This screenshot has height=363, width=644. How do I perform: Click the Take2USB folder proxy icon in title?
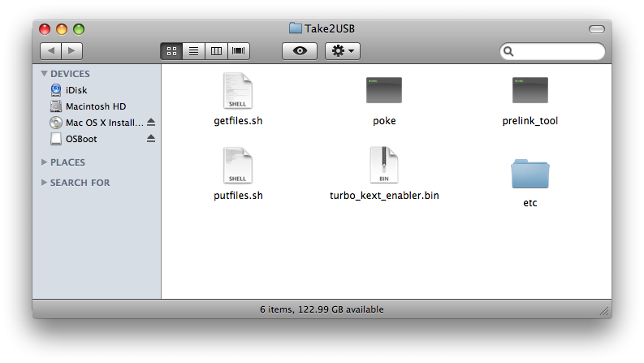tap(295, 28)
